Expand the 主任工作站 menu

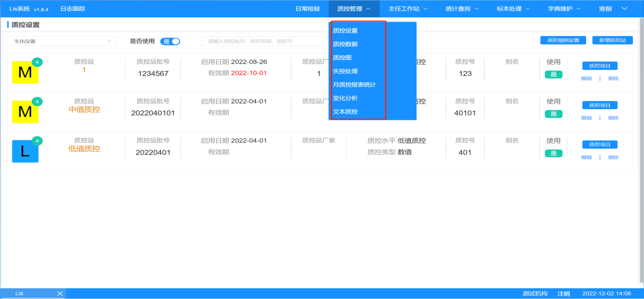(408, 9)
